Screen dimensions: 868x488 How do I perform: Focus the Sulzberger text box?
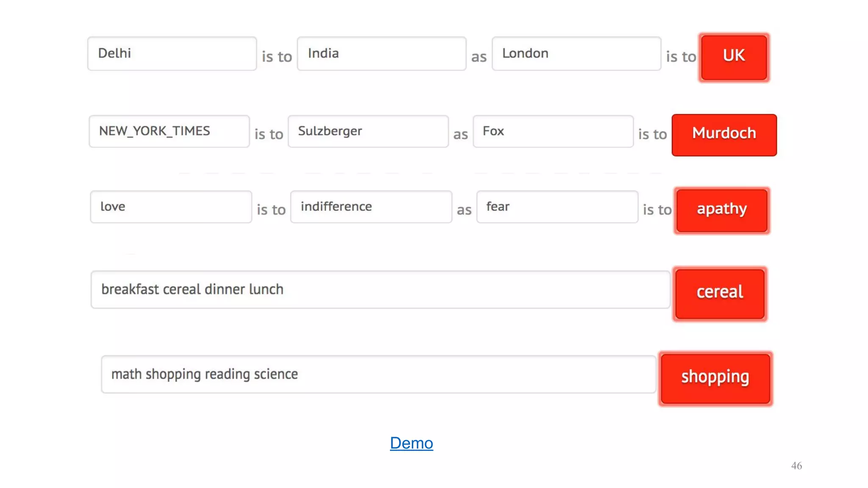pyautogui.click(x=368, y=131)
